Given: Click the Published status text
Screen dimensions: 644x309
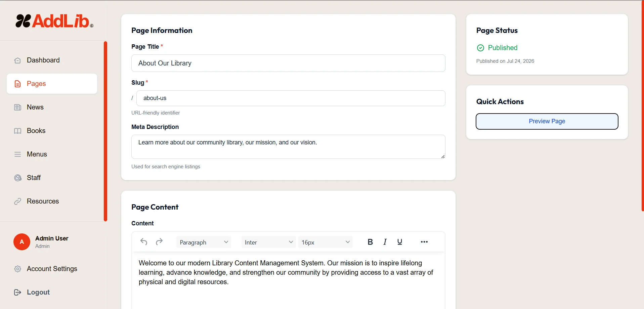Looking at the screenshot, I should 503,48.
